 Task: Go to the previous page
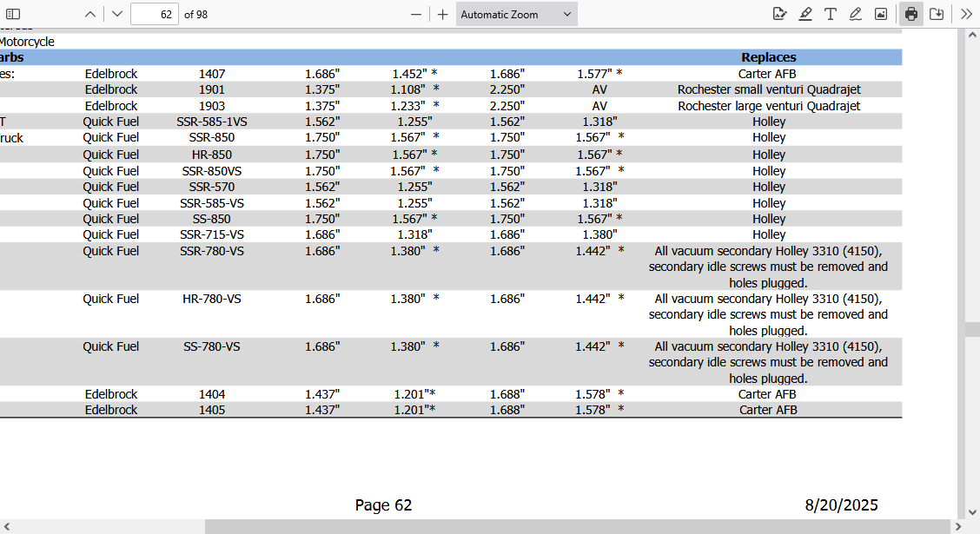click(90, 15)
